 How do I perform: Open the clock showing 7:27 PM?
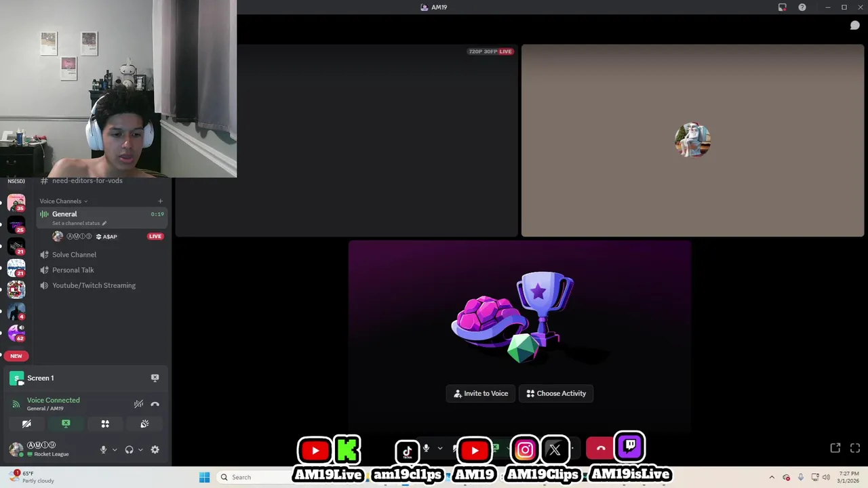pos(849,477)
